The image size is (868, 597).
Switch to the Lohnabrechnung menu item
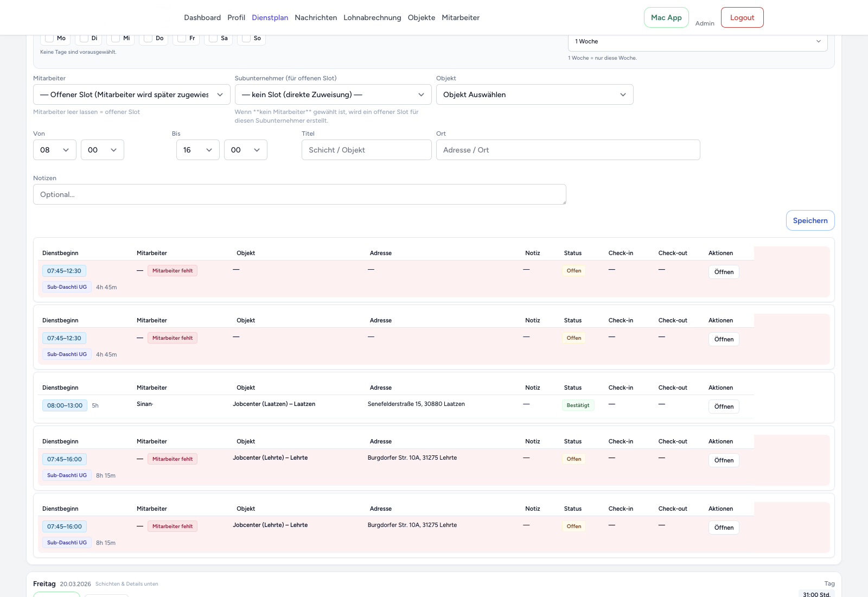click(x=373, y=17)
